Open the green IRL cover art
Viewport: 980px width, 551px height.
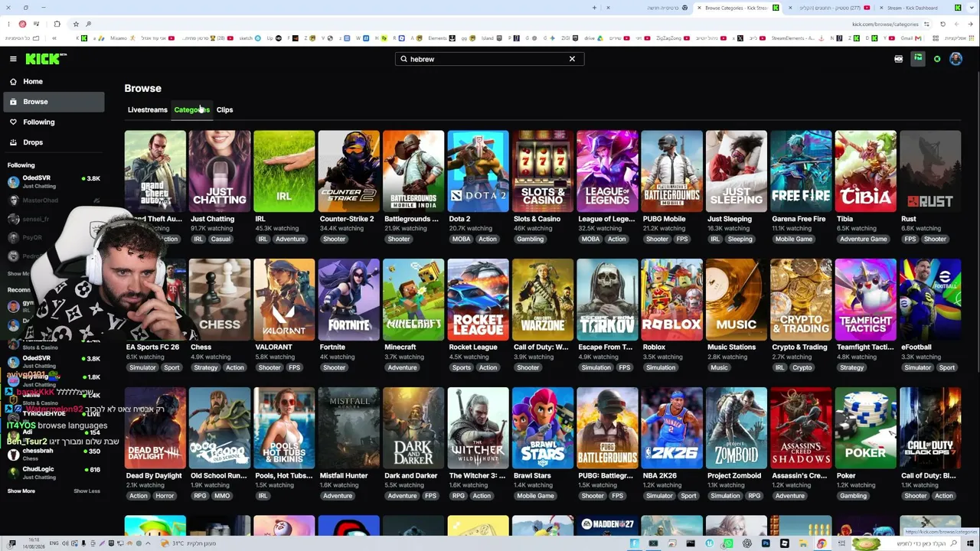284,171
